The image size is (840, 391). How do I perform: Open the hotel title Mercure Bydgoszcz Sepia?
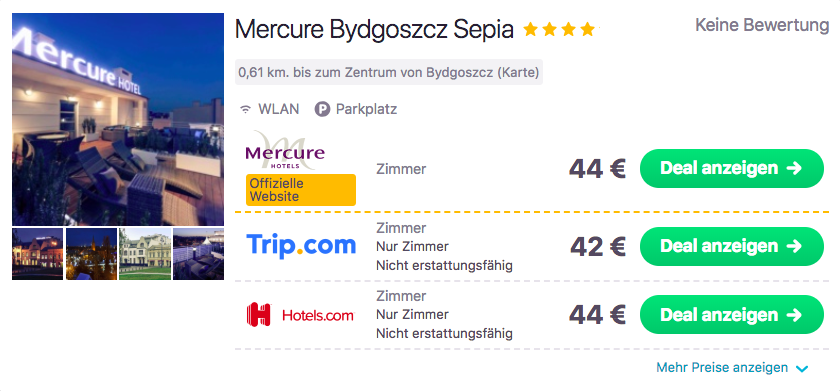coord(374,29)
